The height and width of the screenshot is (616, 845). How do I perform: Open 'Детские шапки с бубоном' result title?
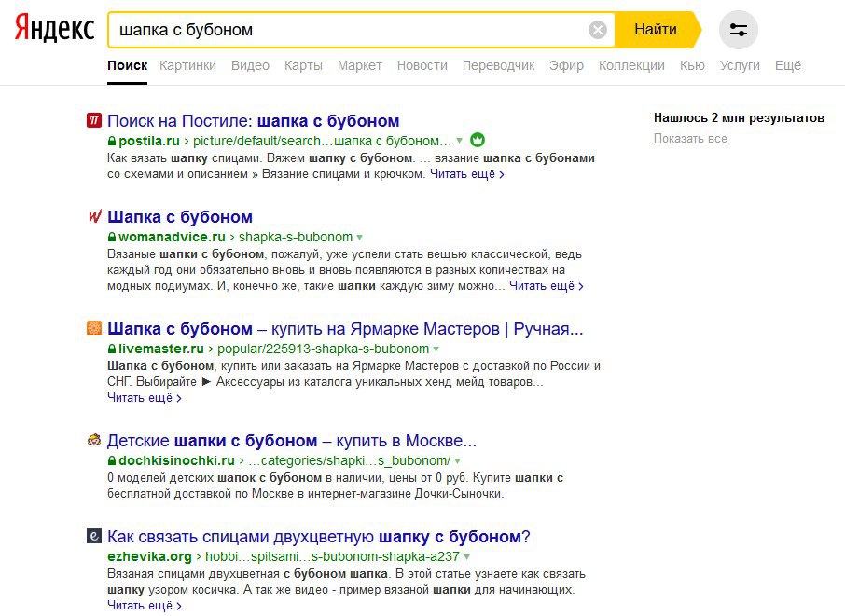point(292,441)
